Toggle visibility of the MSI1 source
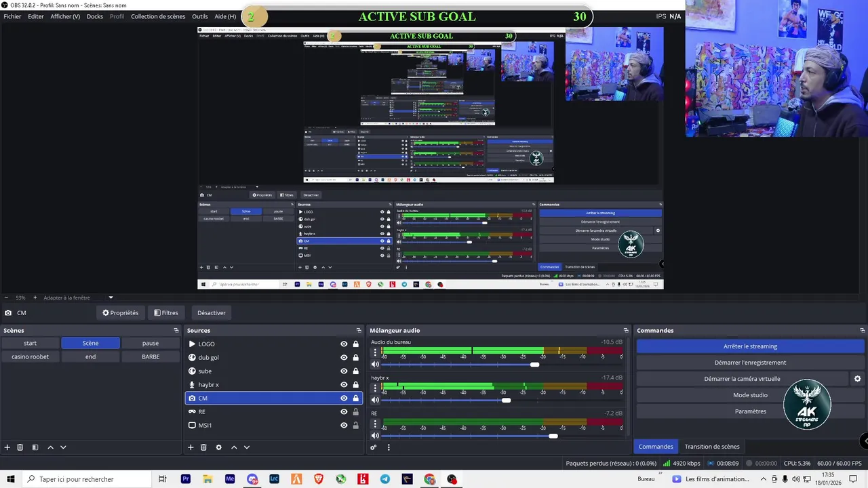The image size is (868, 488). (x=344, y=426)
